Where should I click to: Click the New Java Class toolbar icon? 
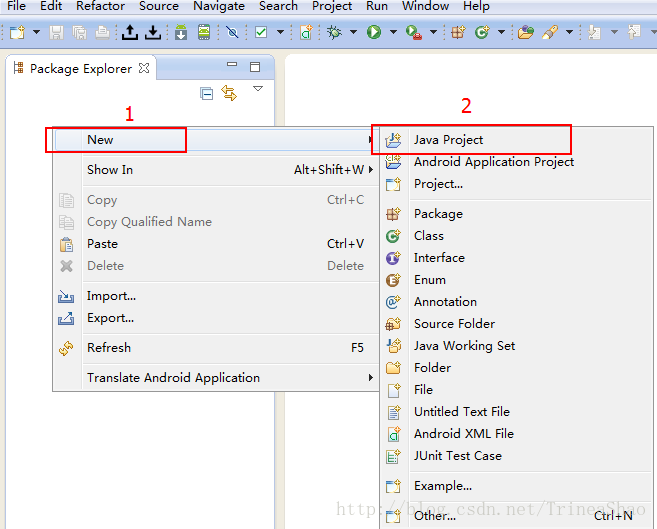pos(482,32)
